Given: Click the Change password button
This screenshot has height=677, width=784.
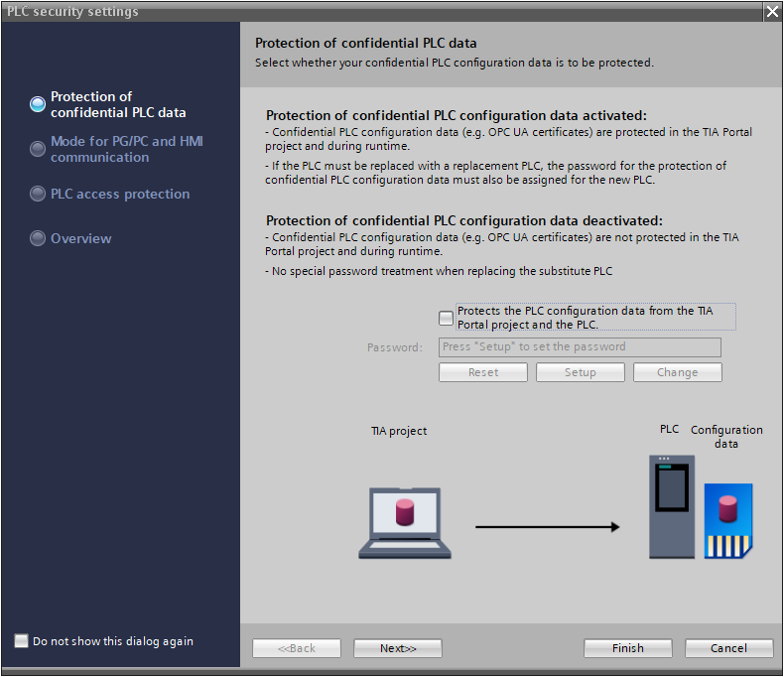Looking at the screenshot, I should (678, 372).
